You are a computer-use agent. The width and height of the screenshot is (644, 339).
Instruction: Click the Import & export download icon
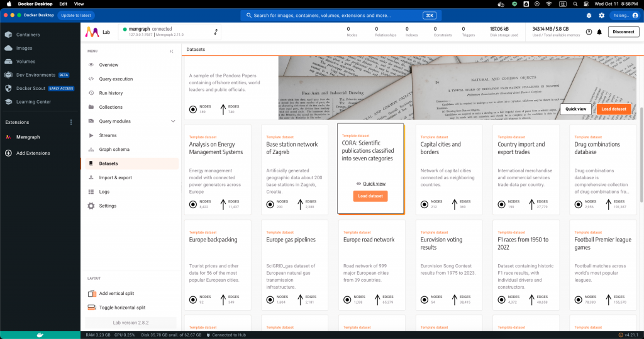point(91,177)
